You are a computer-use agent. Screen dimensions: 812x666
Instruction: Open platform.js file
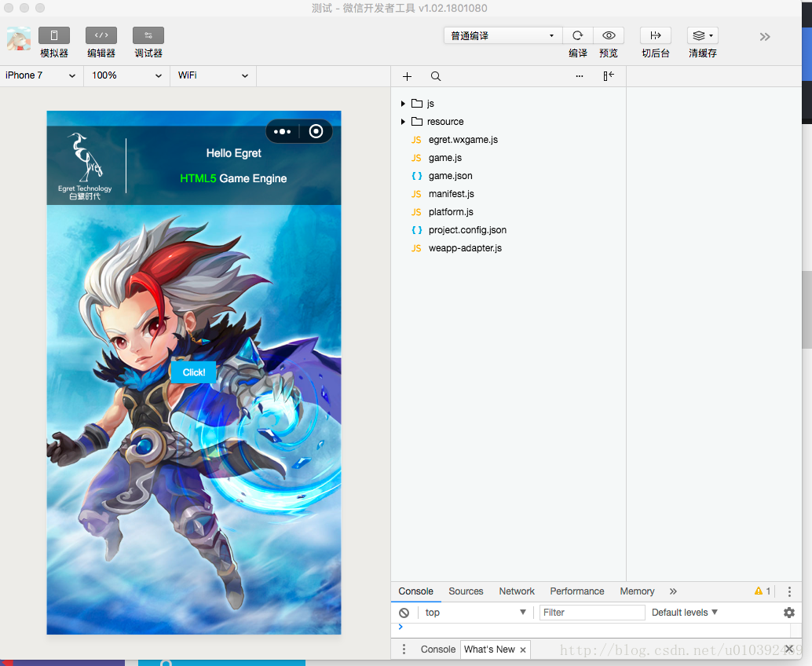point(509,212)
